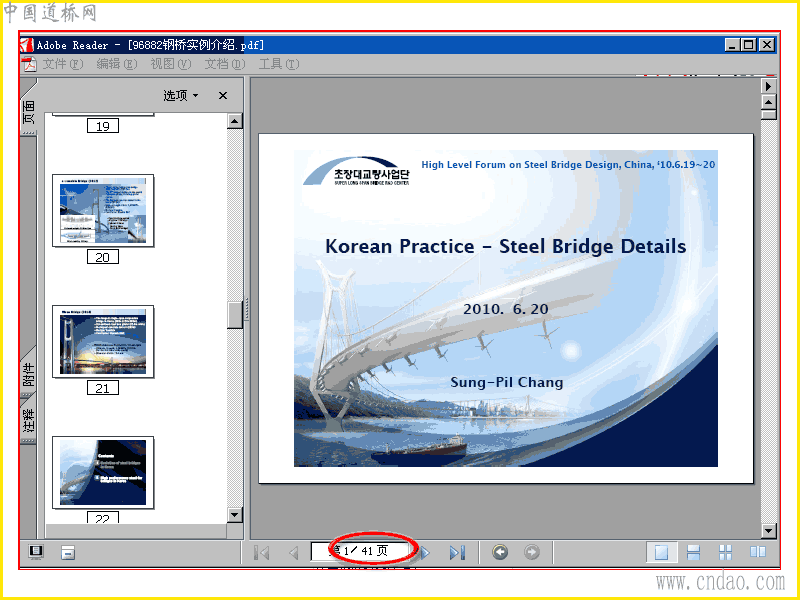Switch to the 附件 side tab

click(29, 373)
